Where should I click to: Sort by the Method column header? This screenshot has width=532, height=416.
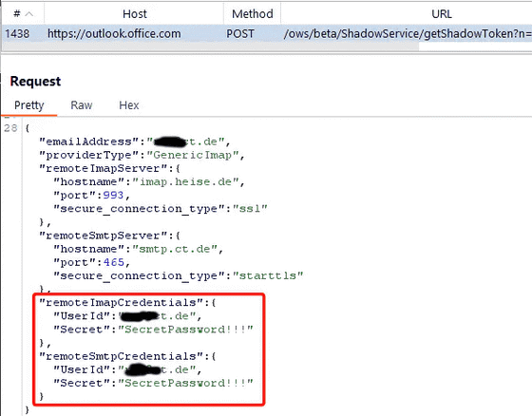pyautogui.click(x=253, y=14)
